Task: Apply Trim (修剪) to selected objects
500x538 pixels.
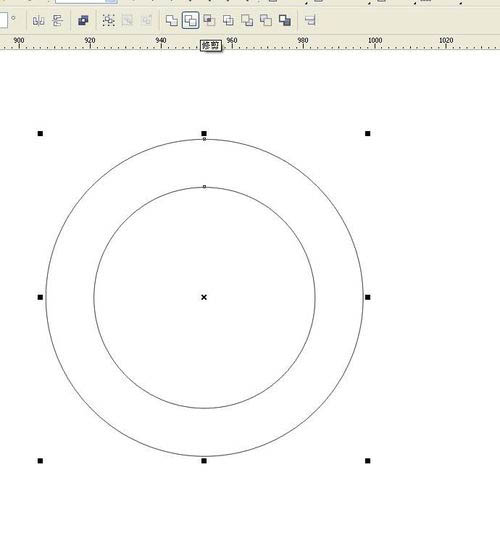Action: tap(190, 21)
